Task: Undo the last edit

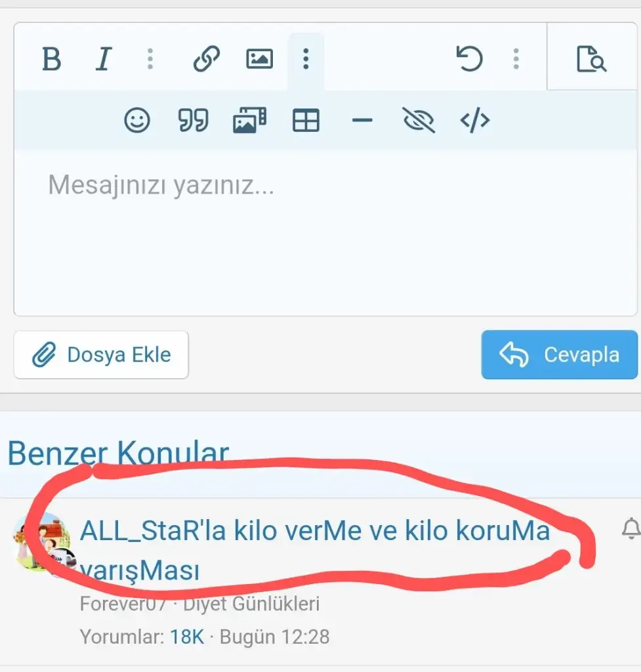Action: pyautogui.click(x=469, y=58)
